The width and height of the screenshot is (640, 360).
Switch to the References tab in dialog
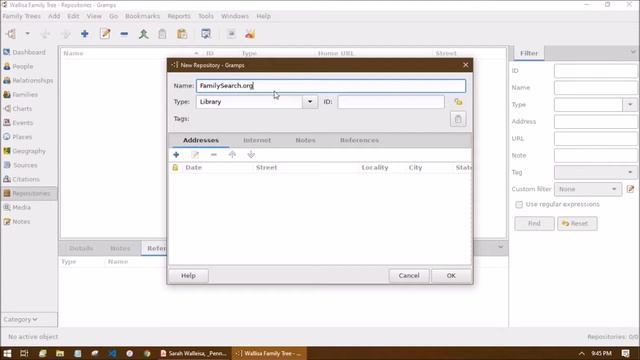click(x=359, y=140)
